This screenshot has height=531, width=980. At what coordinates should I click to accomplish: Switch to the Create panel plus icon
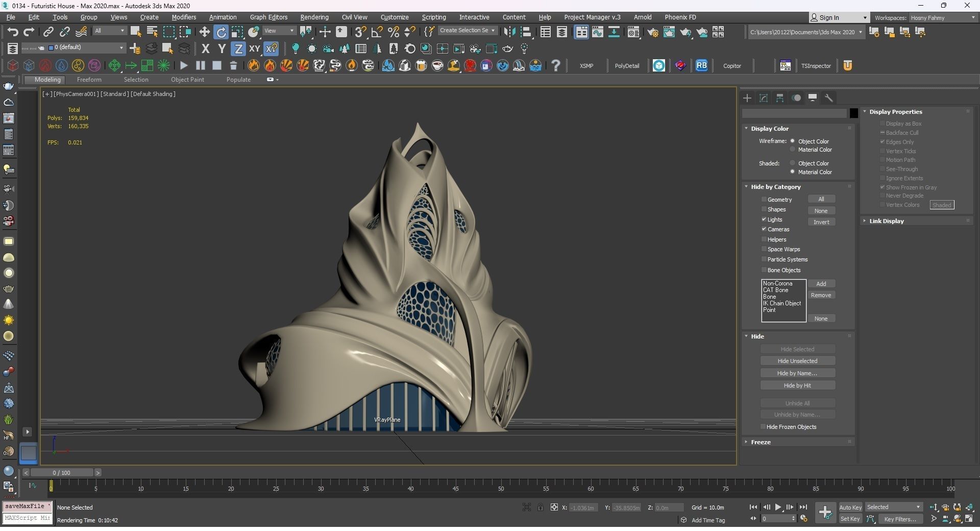coord(747,98)
